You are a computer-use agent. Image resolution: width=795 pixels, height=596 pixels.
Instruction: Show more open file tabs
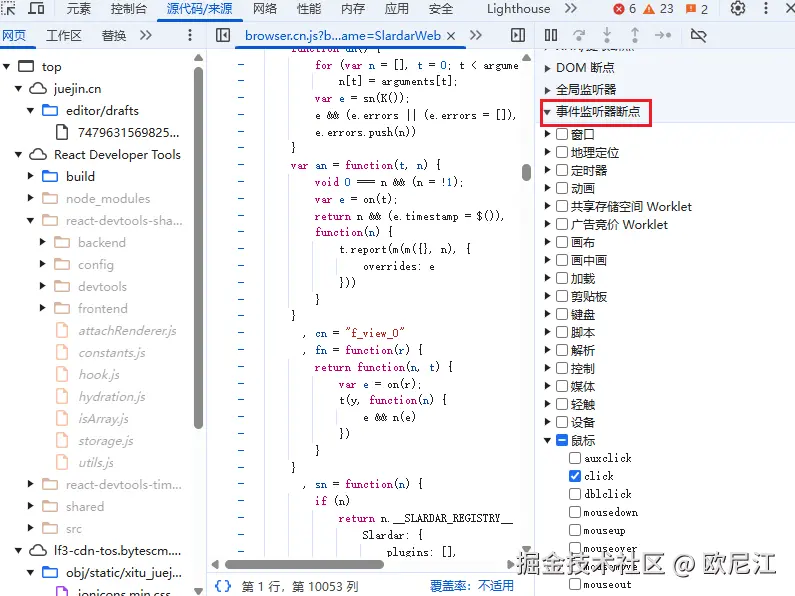click(476, 35)
